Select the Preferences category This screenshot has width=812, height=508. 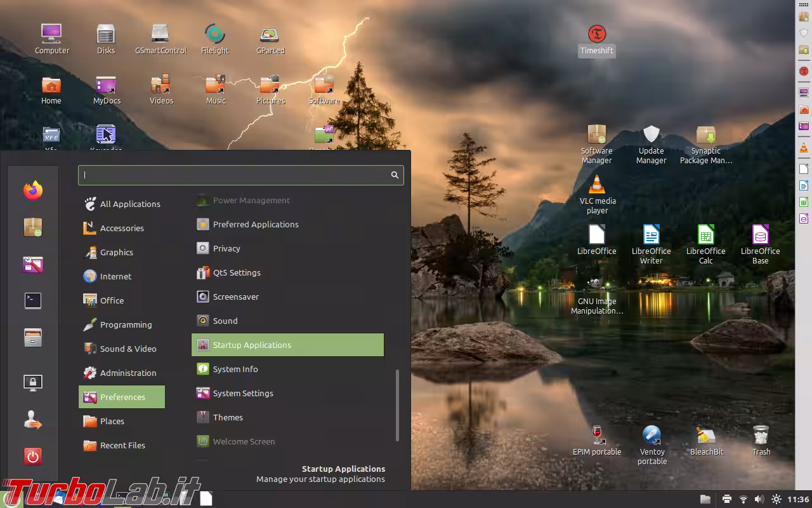coord(121,397)
